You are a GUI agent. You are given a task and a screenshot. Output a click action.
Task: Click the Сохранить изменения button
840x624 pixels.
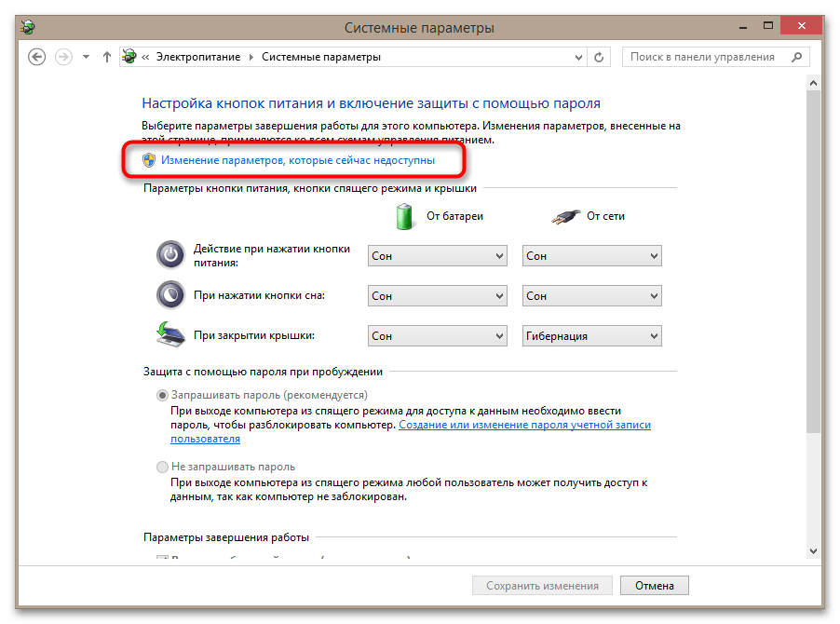point(542,586)
